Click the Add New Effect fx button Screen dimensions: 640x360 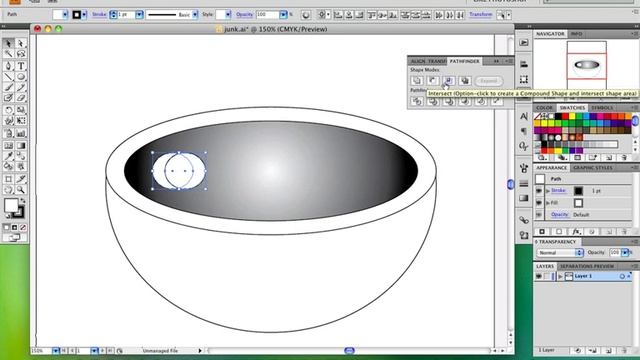(576, 231)
